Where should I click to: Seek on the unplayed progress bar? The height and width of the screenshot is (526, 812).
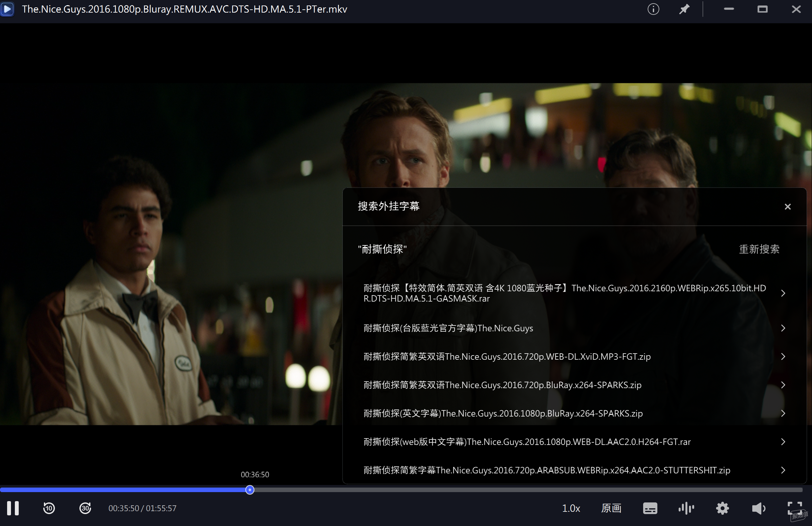[x=528, y=490]
